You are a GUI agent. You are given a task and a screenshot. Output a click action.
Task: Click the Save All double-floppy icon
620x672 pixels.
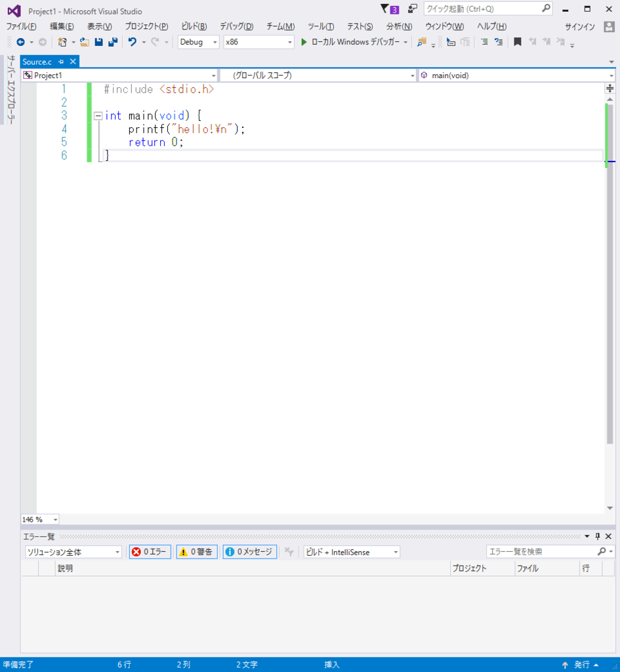point(113,42)
